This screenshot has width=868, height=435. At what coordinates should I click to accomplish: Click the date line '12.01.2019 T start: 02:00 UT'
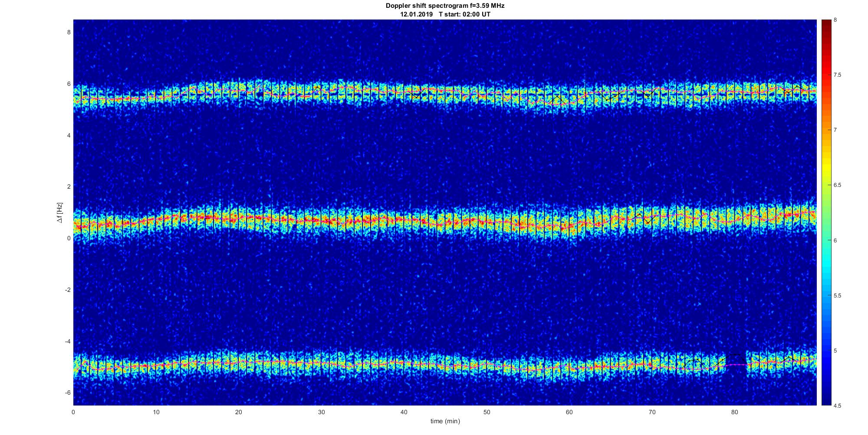445,14
